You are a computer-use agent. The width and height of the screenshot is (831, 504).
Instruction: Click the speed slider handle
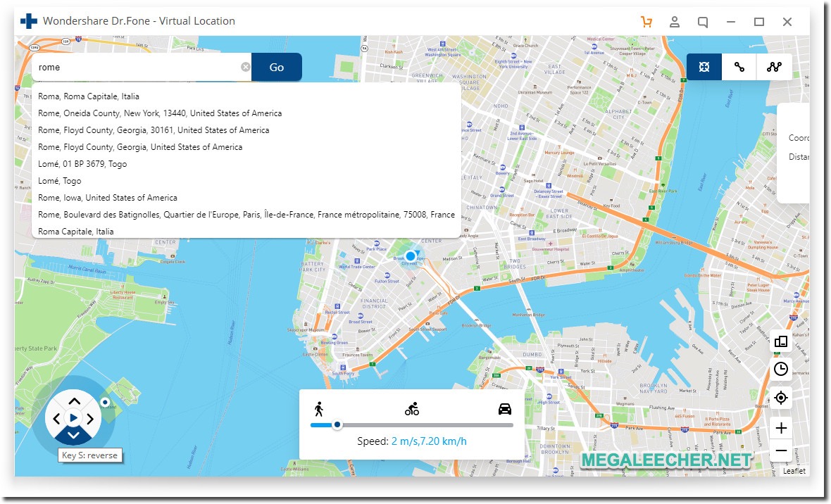pos(337,424)
